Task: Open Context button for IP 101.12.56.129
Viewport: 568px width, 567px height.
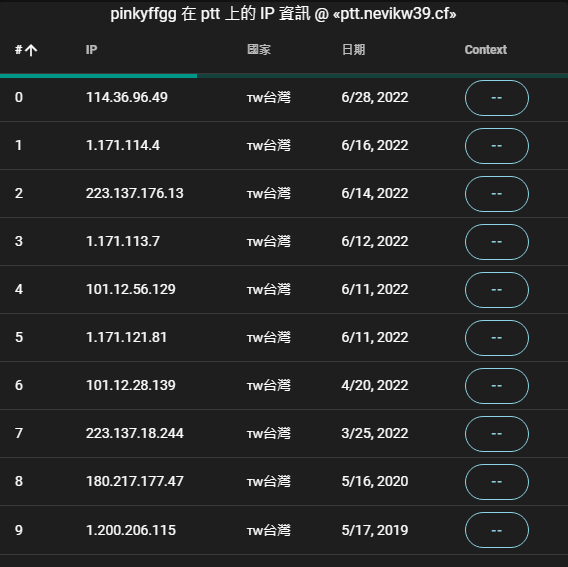Action: click(x=497, y=290)
